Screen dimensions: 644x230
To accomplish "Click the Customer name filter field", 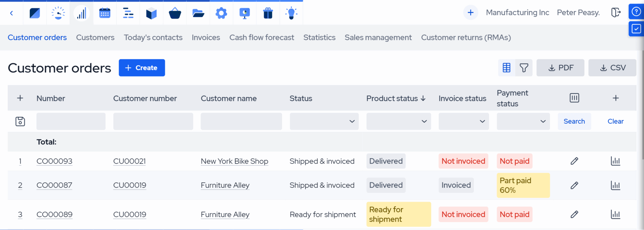I will [241, 121].
